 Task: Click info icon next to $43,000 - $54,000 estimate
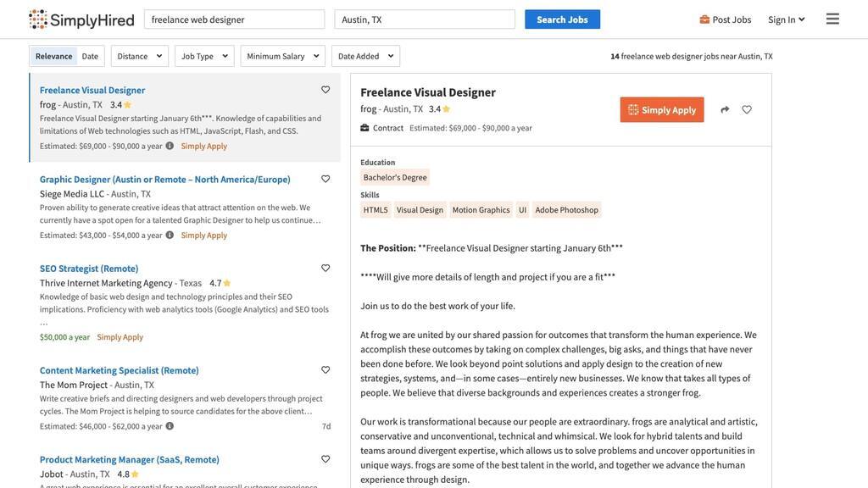[x=170, y=235]
